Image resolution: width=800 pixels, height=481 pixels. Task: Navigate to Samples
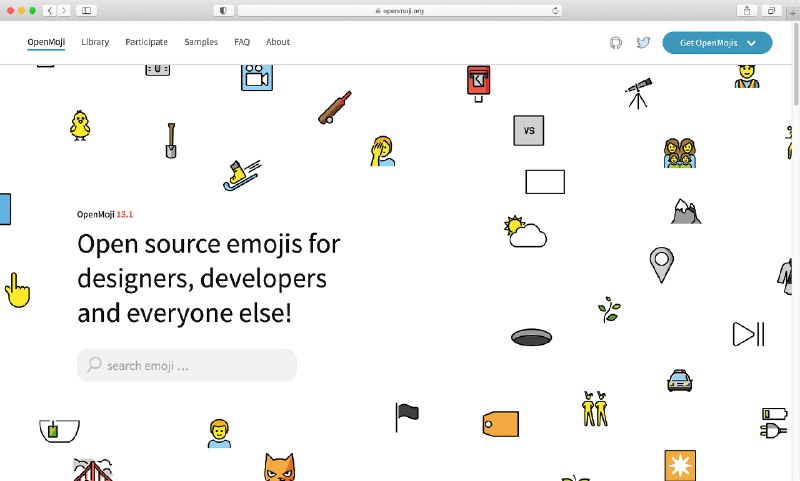pyautogui.click(x=201, y=42)
